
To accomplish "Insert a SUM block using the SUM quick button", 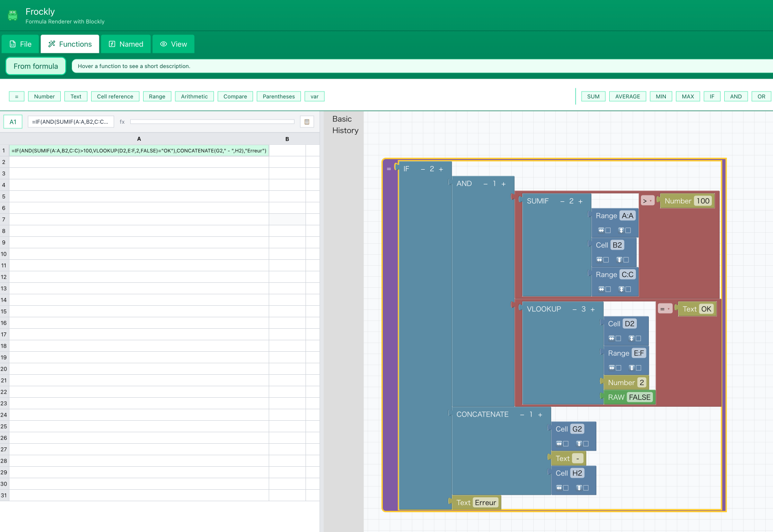I will click(x=593, y=96).
